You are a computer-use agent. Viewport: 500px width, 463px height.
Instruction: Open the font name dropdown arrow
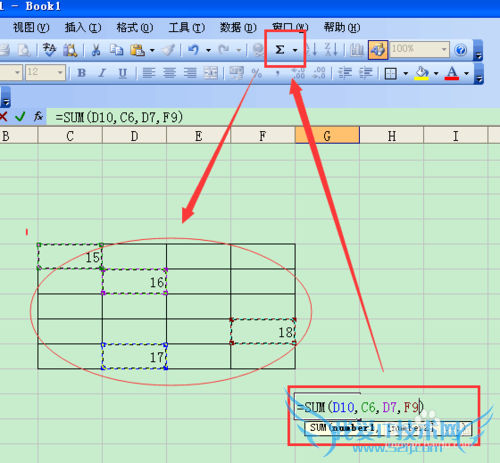(x=17, y=72)
